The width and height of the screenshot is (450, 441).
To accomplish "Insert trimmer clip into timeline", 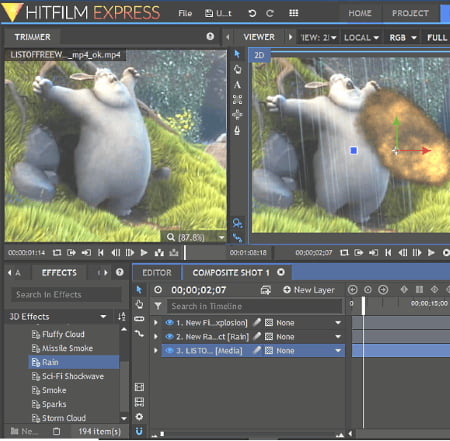I will 159,253.
